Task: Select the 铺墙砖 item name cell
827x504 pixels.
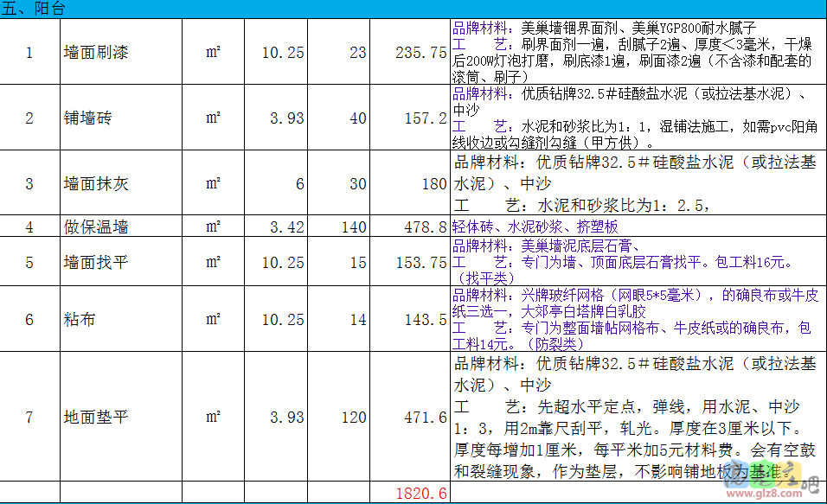Action: (87, 118)
